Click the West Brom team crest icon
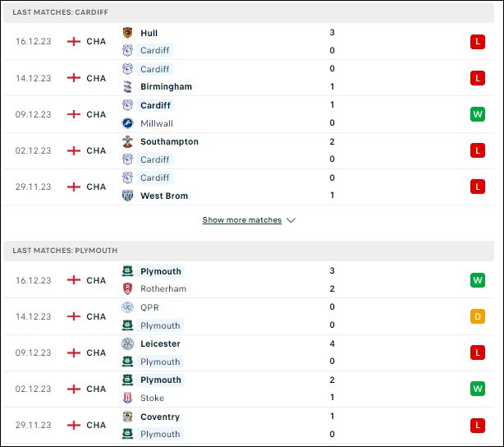504x447 pixels. click(127, 196)
